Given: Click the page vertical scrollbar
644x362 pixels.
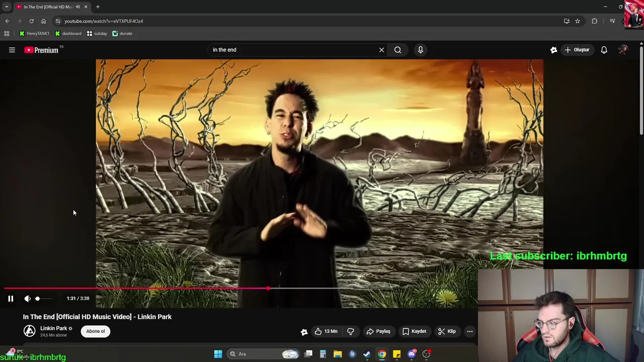Looking at the screenshot, I should [x=641, y=90].
